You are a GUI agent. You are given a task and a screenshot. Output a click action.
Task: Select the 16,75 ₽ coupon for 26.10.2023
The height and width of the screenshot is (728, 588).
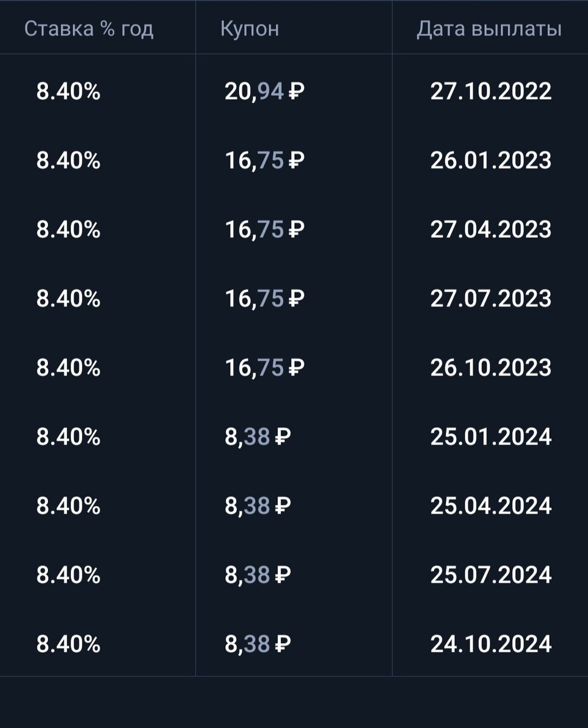pyautogui.click(x=265, y=368)
